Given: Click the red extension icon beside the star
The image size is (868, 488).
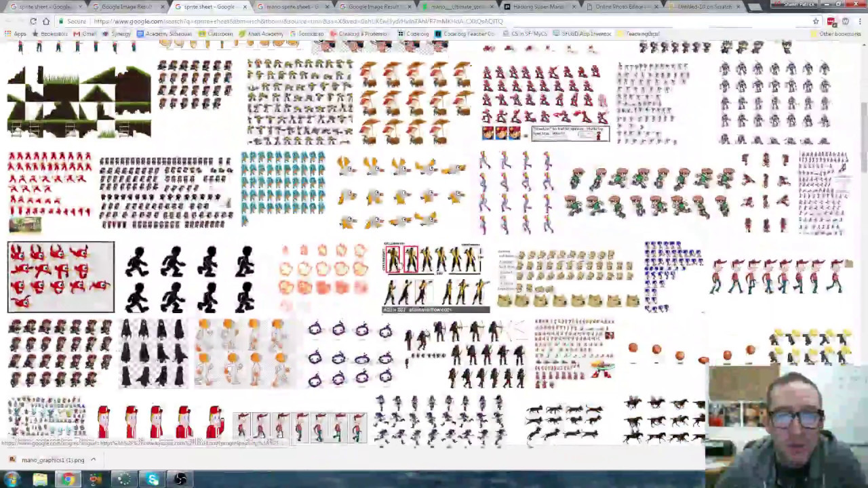Looking at the screenshot, I should pyautogui.click(x=831, y=21).
